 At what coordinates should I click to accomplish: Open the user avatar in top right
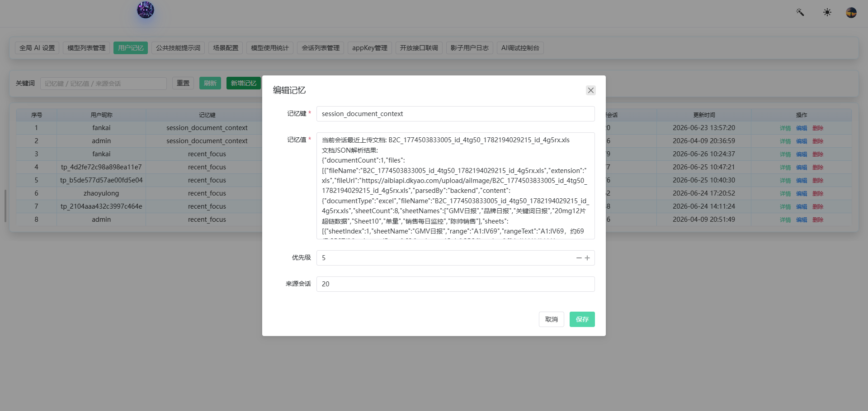pos(851,12)
